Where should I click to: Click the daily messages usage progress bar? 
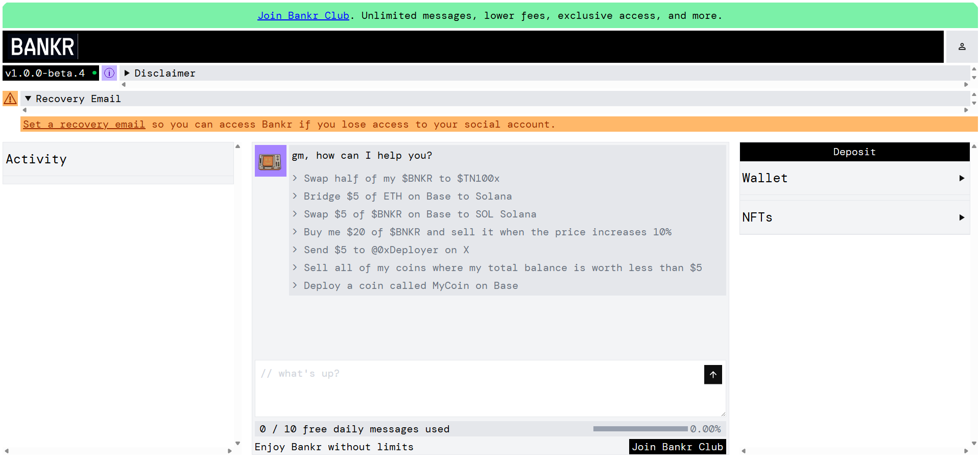click(640, 429)
